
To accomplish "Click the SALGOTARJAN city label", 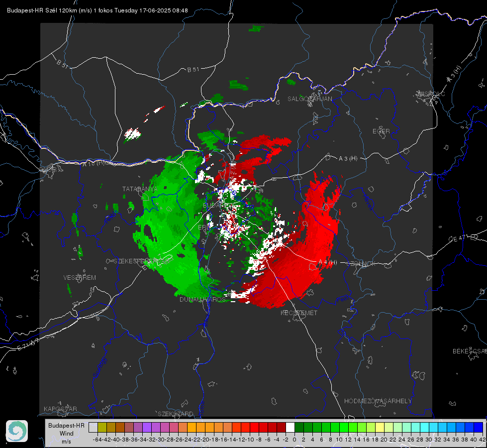I will [x=309, y=99].
